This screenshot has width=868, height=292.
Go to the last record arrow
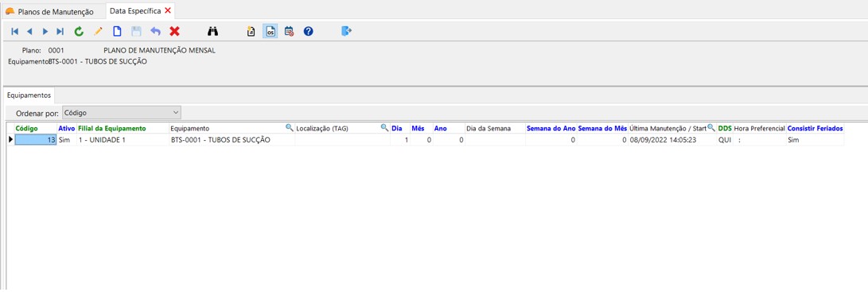click(60, 32)
